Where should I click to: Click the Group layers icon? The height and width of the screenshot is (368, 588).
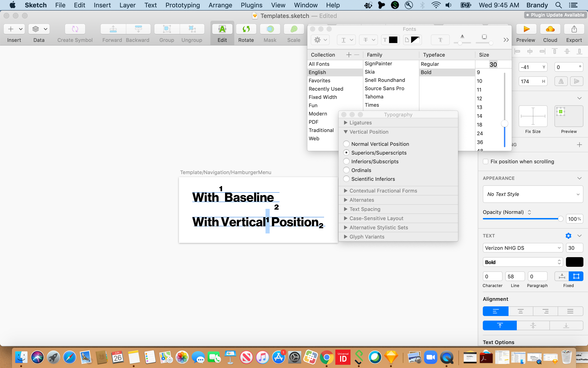(x=167, y=29)
